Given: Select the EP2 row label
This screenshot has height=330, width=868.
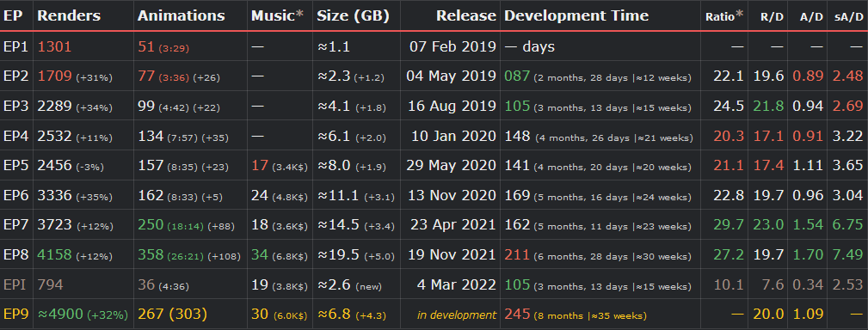Looking at the screenshot, I should [15, 76].
